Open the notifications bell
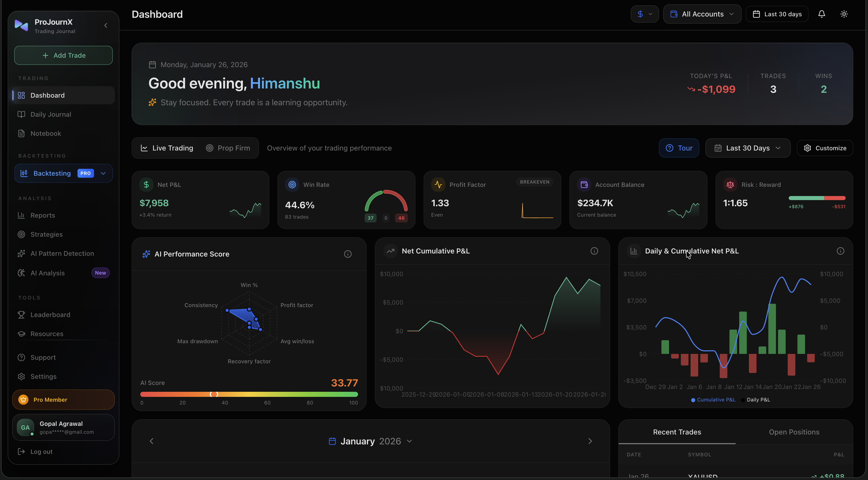The image size is (868, 480). (821, 14)
